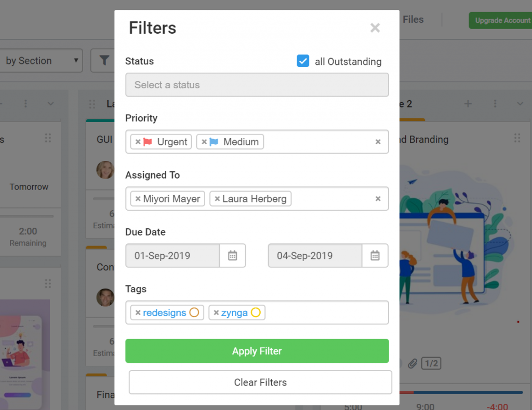Click the Apply Filter button
532x410 pixels.
[257, 351]
